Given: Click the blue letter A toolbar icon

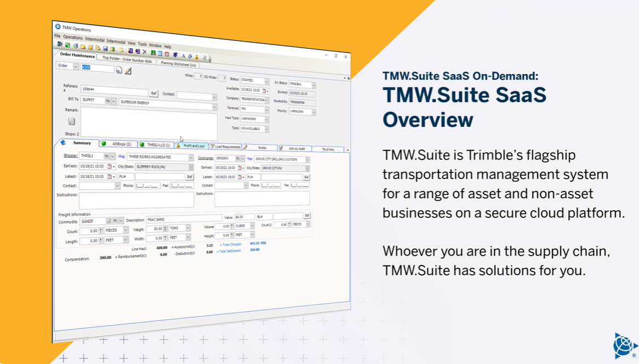Looking at the screenshot, I should (184, 55).
